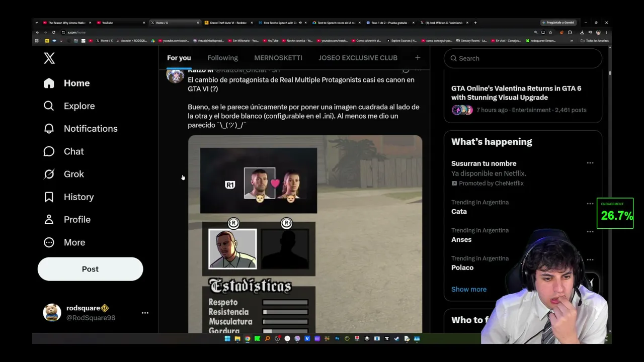Viewport: 644px width, 362px height.
Task: Open the Todos los favoritos bookmarks folder
Action: tap(595, 41)
